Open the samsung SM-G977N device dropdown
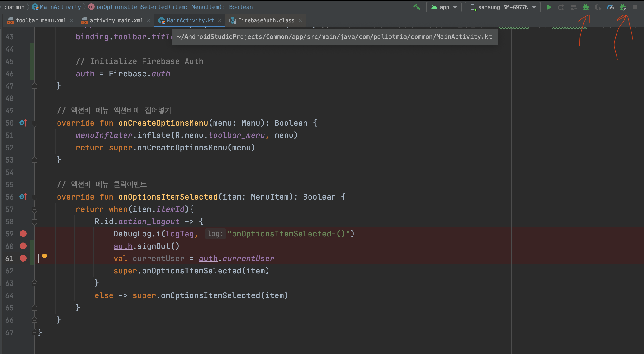 tap(502, 7)
